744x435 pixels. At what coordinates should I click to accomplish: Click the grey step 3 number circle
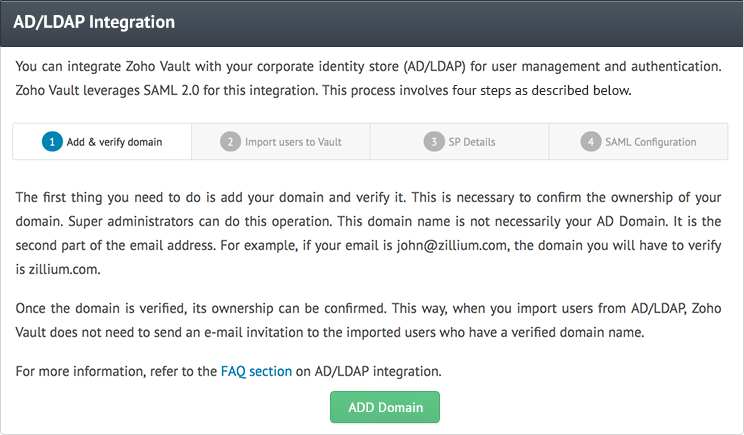tap(433, 142)
